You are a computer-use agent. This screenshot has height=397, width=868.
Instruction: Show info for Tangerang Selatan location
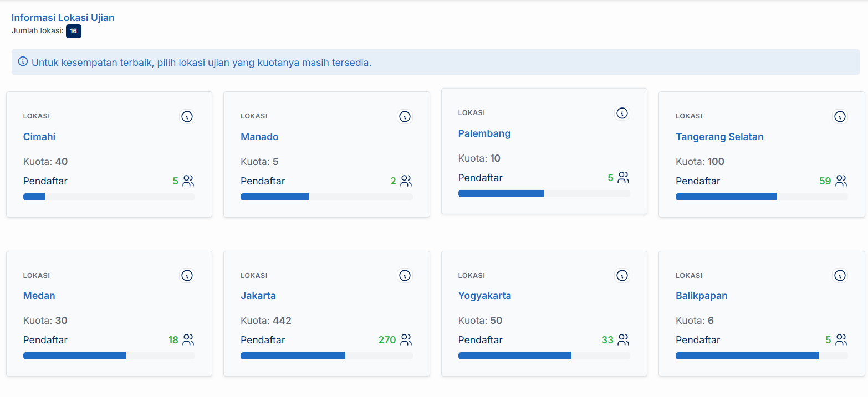840,116
